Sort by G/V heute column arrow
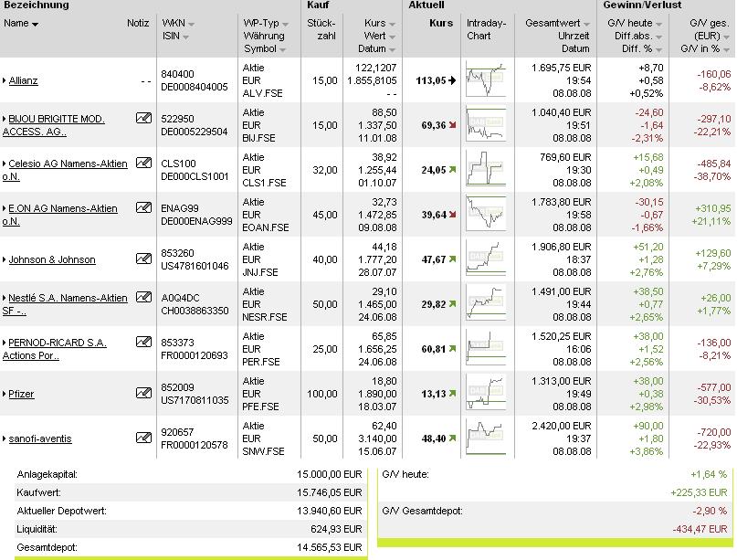The height and width of the screenshot is (560, 737). [x=658, y=24]
